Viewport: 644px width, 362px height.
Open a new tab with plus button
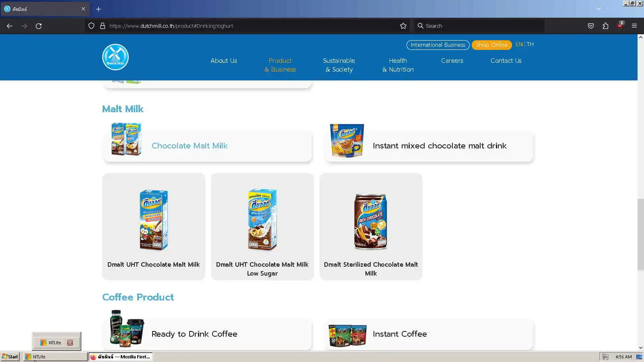tap(98, 9)
